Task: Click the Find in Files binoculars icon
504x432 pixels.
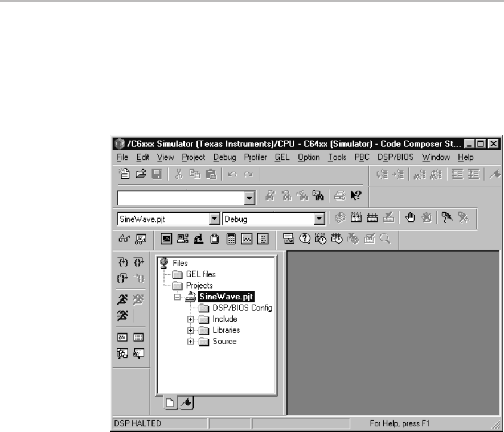Action: pos(318,195)
